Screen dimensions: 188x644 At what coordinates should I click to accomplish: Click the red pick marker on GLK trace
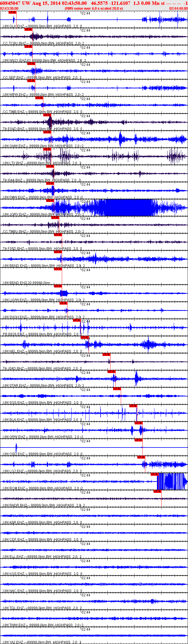[x=13, y=13]
